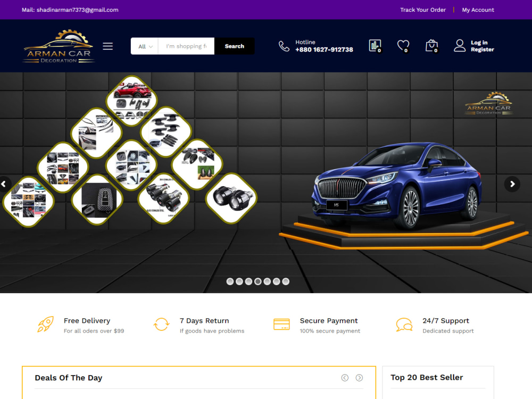The height and width of the screenshot is (399, 532).
Task: Click the Top 20 Best Seller heading
Action: (427, 377)
